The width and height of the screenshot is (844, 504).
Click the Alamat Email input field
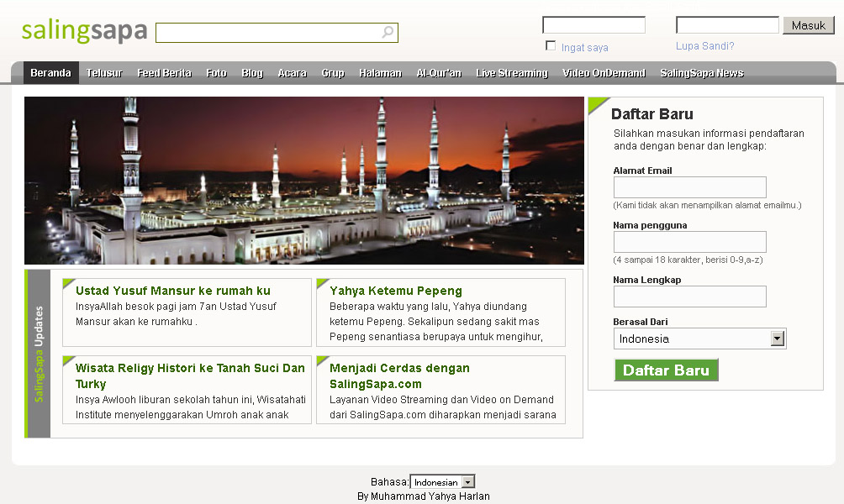pos(689,187)
